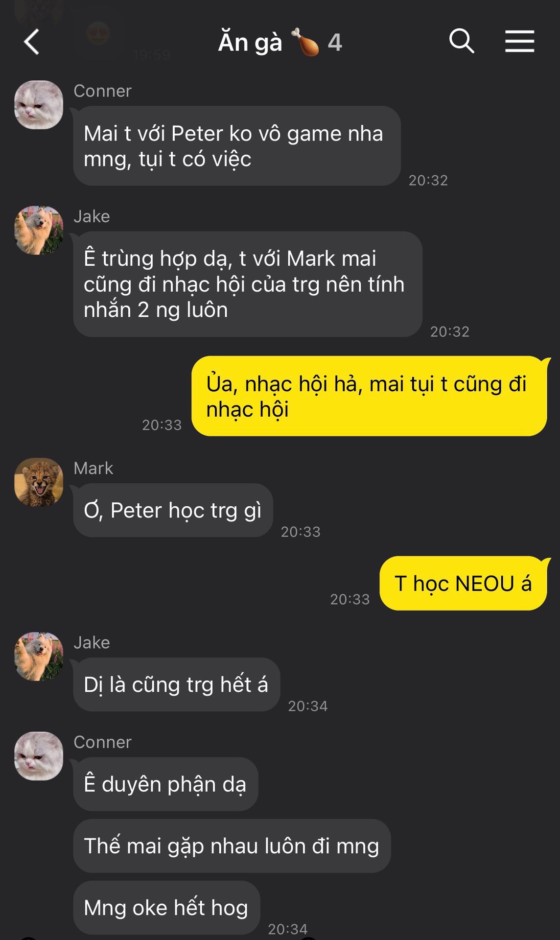Open the hamburger menu icon
Screen dimensions: 560x940
coord(520,41)
